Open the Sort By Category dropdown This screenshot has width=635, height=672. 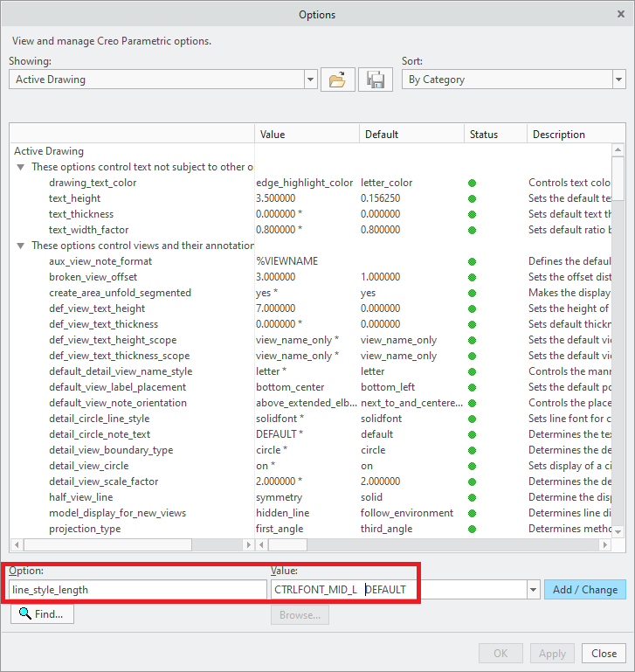[618, 80]
